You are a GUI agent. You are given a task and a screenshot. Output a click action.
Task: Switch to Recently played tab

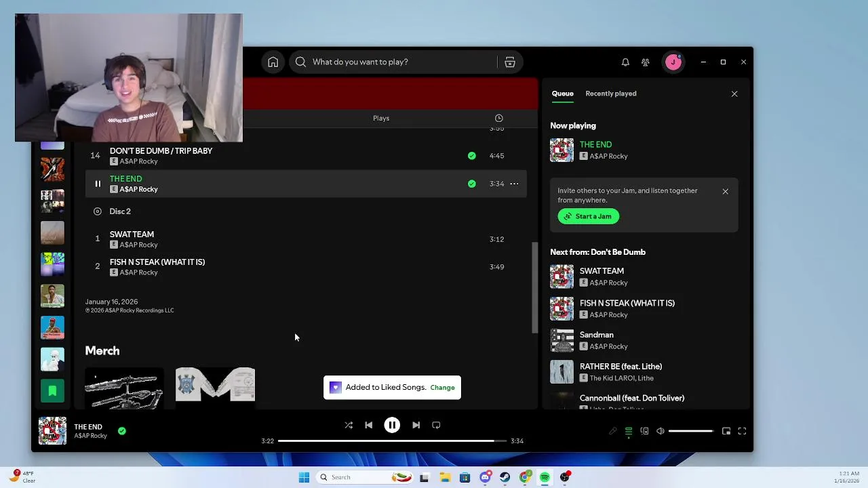point(611,94)
